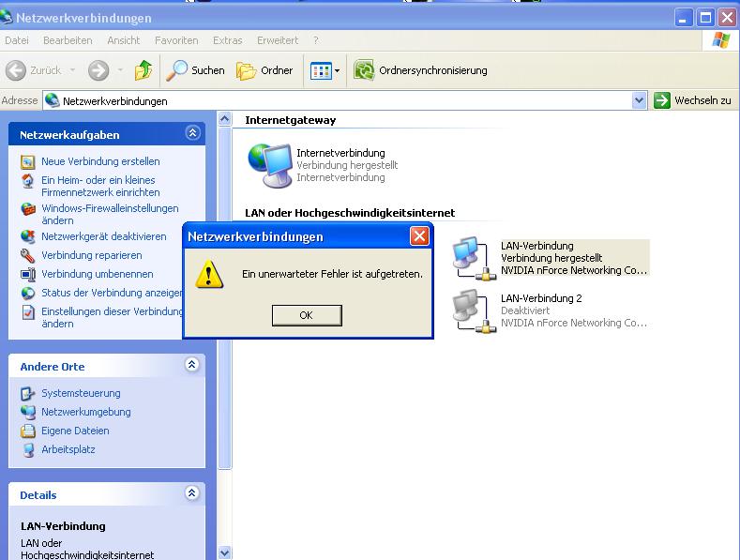Open the Datei menu

click(x=17, y=40)
